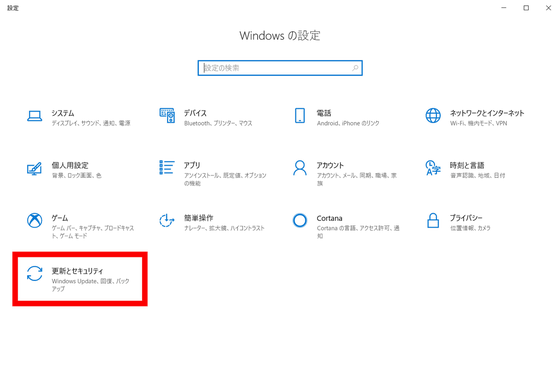Click the 時刻と言語 clock and letter icon
This screenshot has height=365, width=560.
pos(433,168)
